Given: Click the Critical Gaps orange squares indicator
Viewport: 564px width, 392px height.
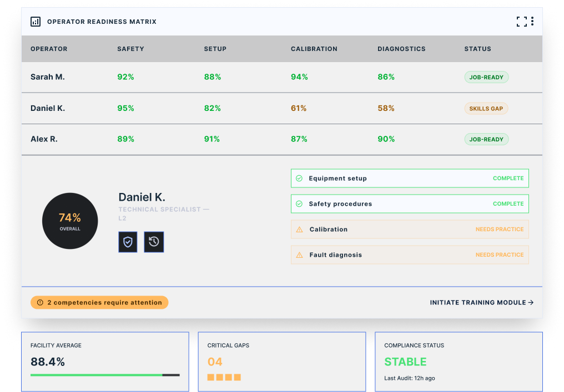Looking at the screenshot, I should [x=224, y=377].
